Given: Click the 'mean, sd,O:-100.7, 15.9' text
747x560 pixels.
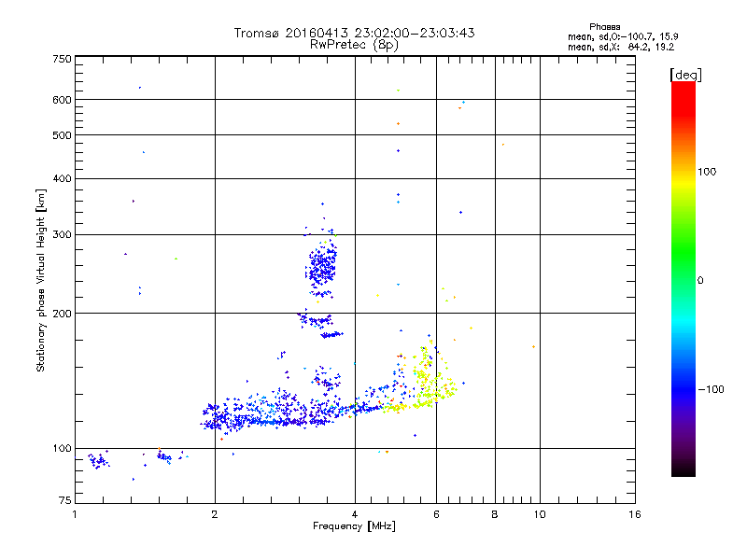Looking at the screenshot, I should 623,36.
